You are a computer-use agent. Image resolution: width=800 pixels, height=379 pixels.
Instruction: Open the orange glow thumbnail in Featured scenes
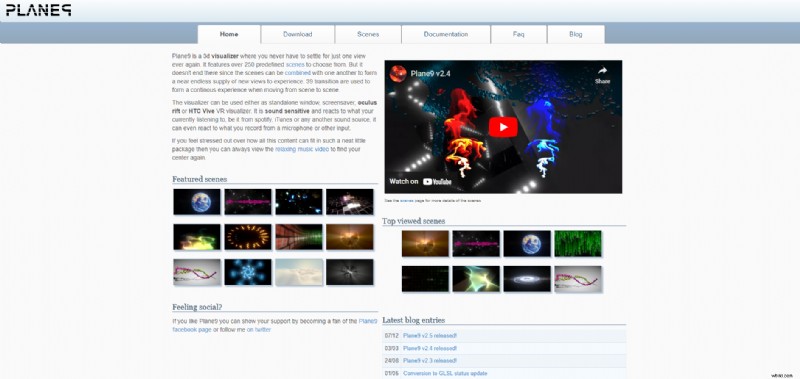pyautogui.click(x=350, y=237)
